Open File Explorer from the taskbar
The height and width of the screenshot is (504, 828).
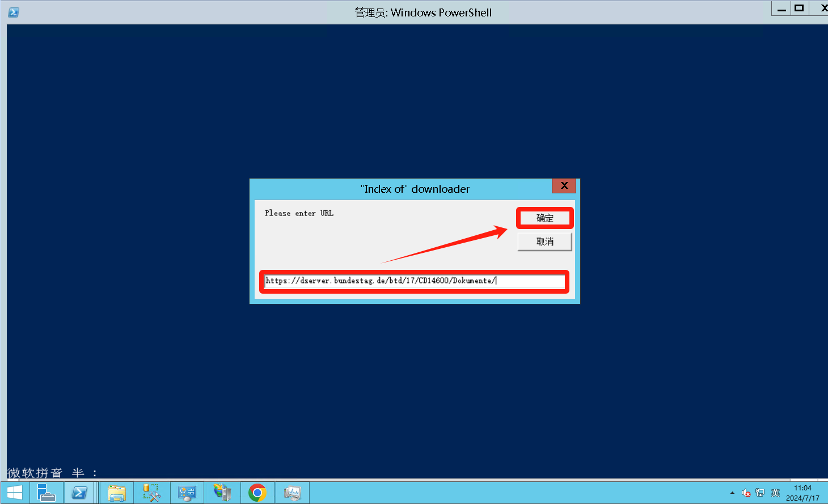(x=117, y=493)
